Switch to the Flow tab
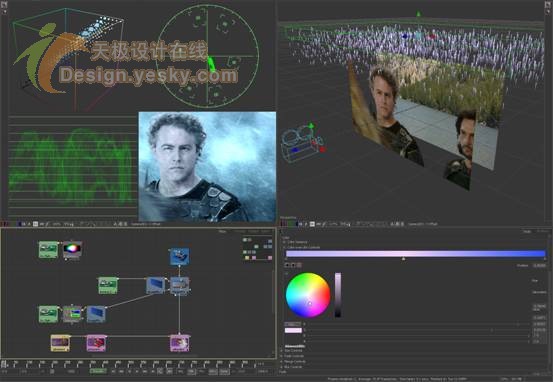This screenshot has height=382, width=553. pos(223,232)
